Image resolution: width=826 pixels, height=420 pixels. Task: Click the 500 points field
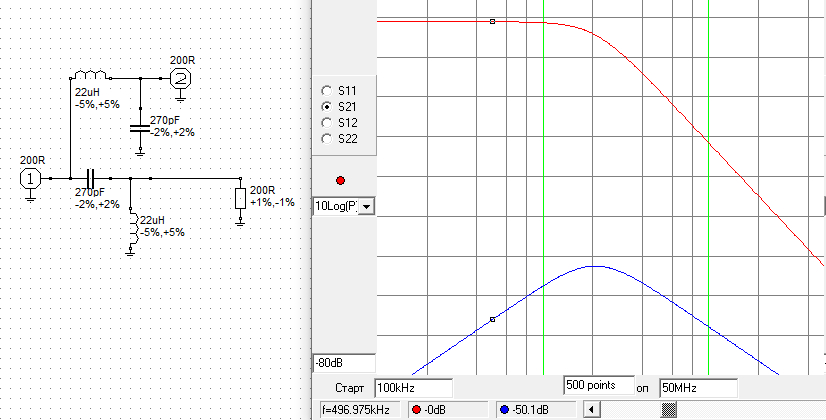[x=598, y=385]
